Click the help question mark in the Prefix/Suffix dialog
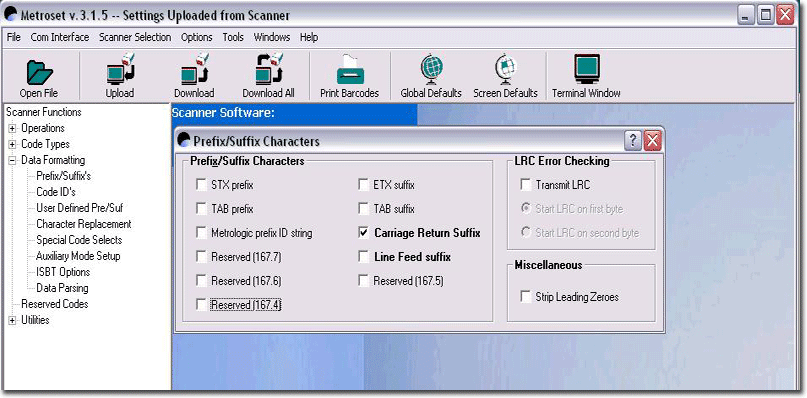This screenshot has height=398, width=807. [x=633, y=141]
